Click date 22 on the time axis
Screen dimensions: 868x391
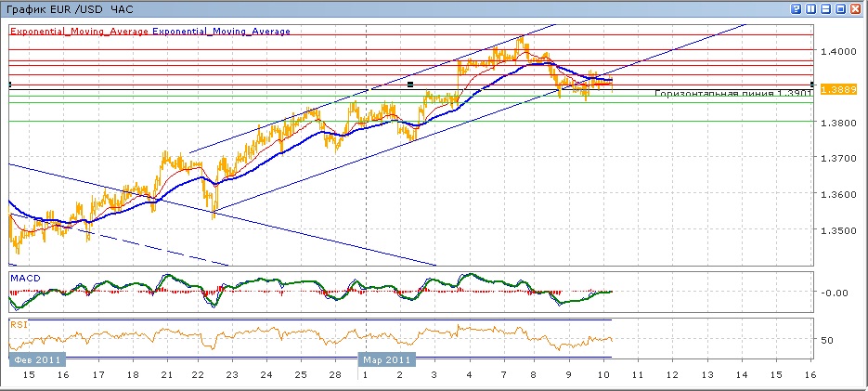197,374
